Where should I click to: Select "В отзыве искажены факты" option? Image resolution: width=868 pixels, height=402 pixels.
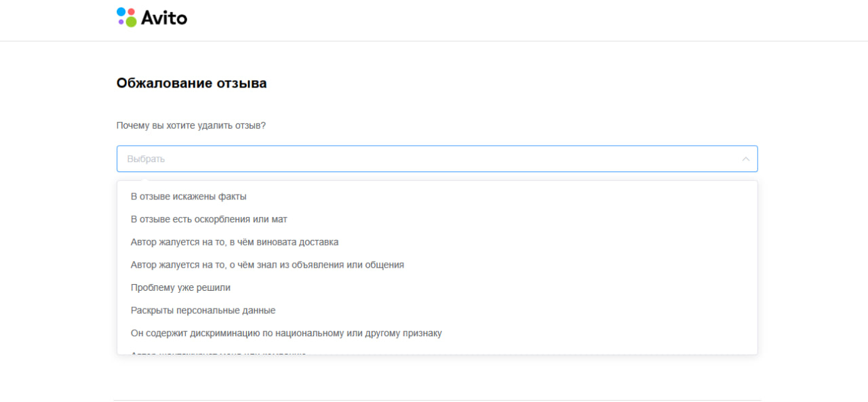[x=189, y=197]
